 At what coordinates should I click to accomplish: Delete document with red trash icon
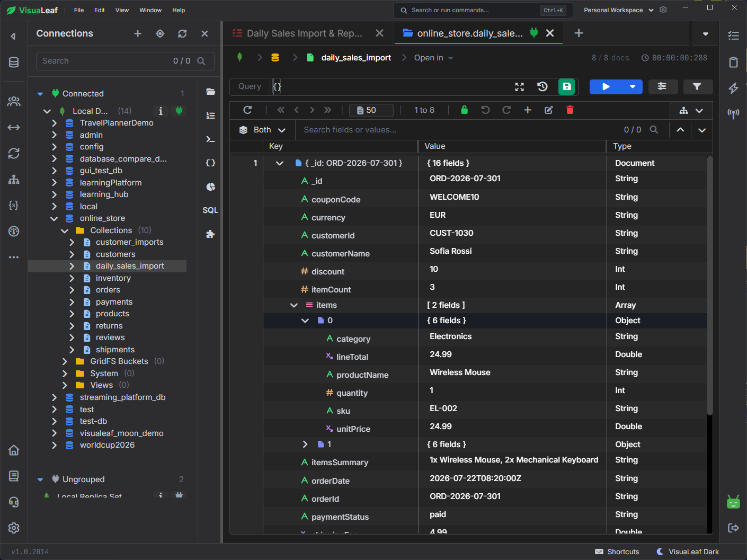(570, 110)
